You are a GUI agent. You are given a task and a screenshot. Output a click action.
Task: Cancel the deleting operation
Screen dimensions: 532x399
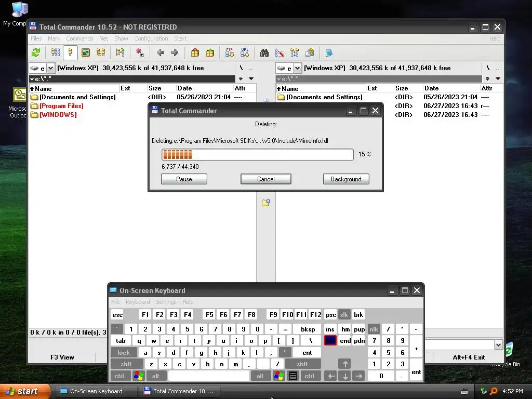click(x=265, y=179)
